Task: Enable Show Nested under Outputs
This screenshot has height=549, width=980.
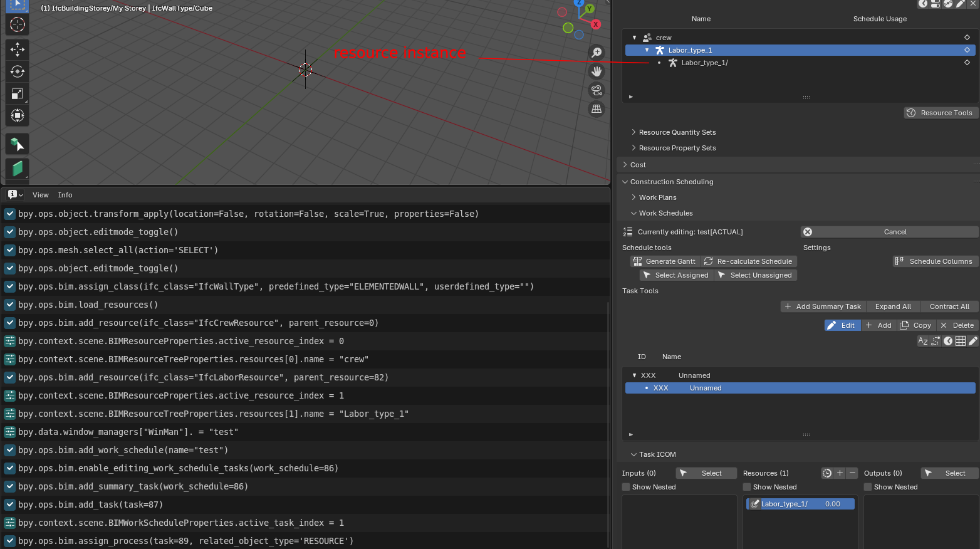Action: click(x=868, y=487)
